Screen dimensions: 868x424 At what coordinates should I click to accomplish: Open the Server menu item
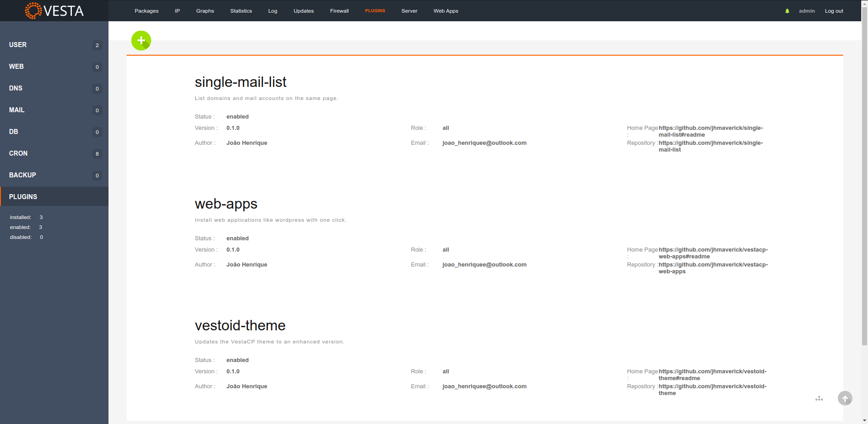click(409, 11)
